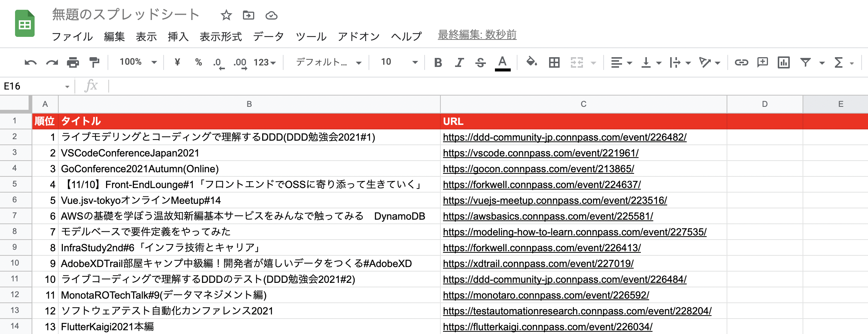The image size is (868, 334).
Task: Click the create filter icon
Action: coord(805,62)
